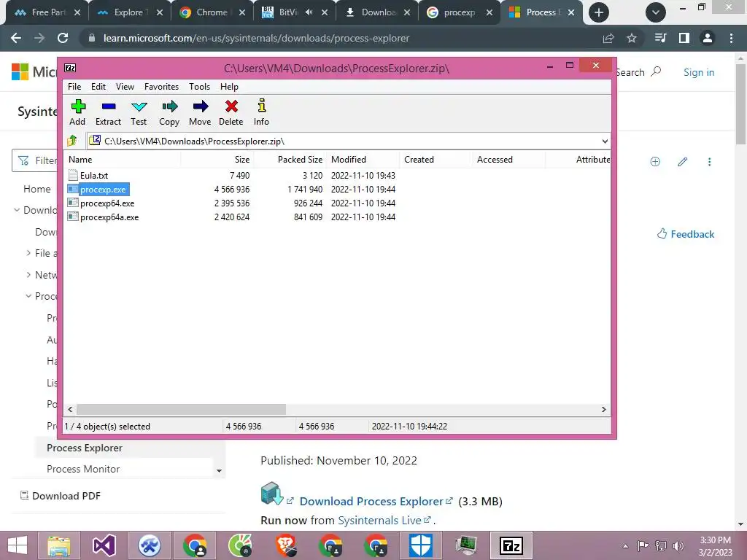
Task: Click the right arrow of horizontal scrollbar
Action: 603,410
